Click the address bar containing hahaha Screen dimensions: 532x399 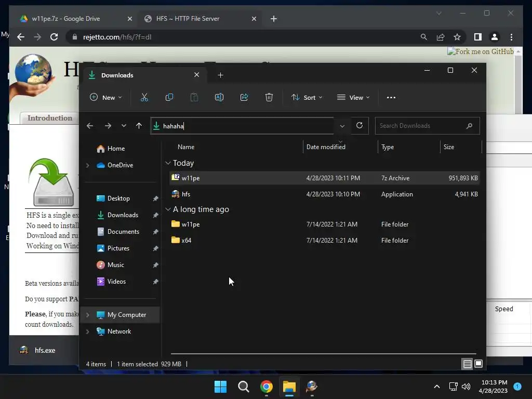point(242,126)
